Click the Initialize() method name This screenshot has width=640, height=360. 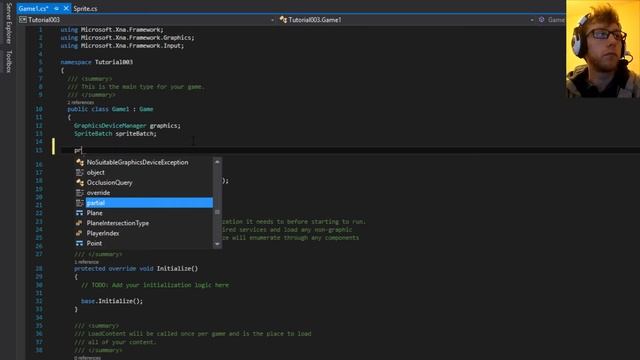[177, 269]
